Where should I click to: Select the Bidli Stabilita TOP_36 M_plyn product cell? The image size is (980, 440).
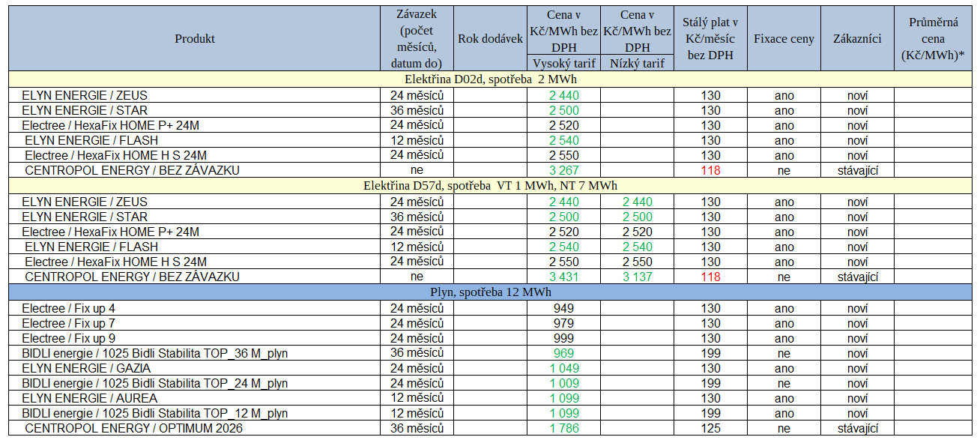coord(154,353)
